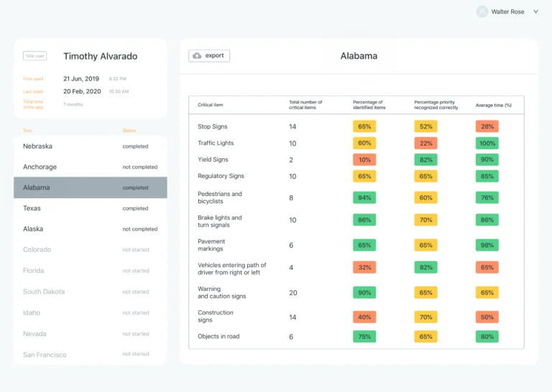The width and height of the screenshot is (552, 392).
Task: Select the Alaska tour entry
Action: pos(90,229)
